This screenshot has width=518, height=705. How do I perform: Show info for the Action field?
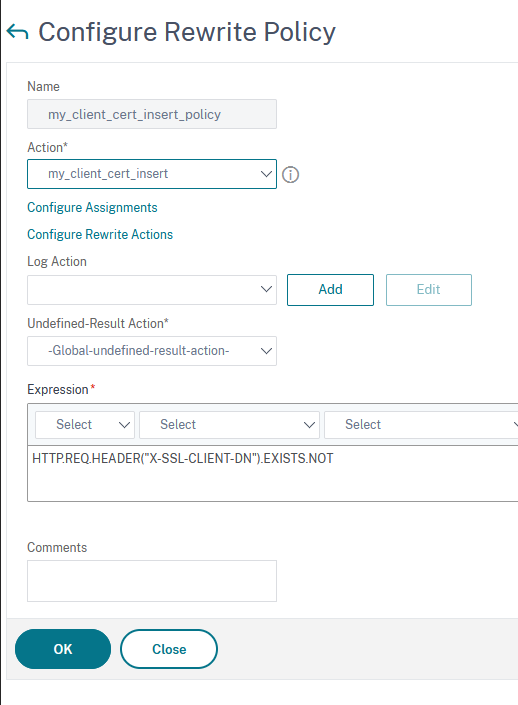pos(290,174)
